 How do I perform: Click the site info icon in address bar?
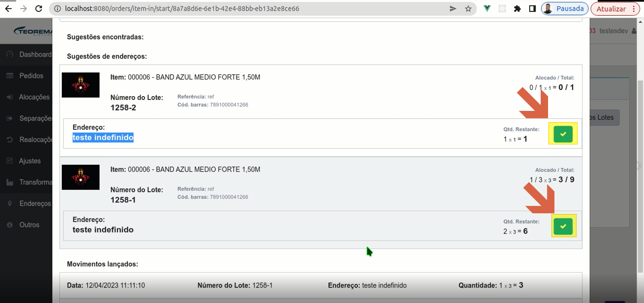click(x=57, y=8)
